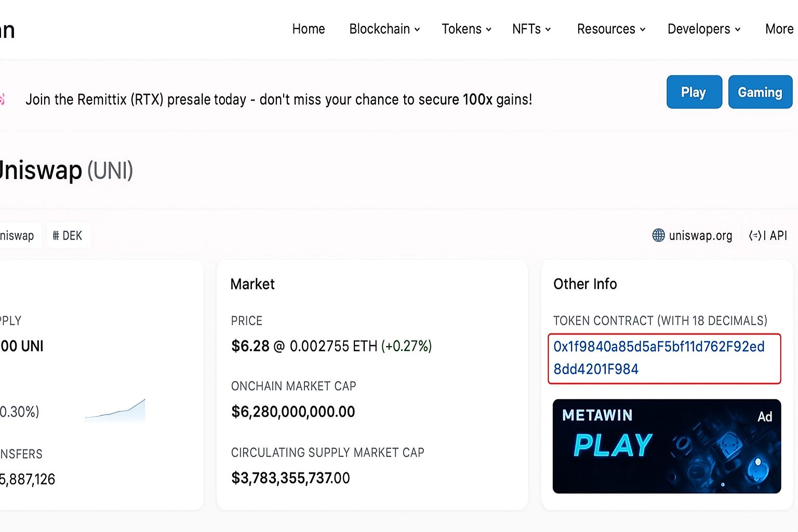Click the Remittix presale banner text
Screen dimensions: 798x532
click(279, 99)
